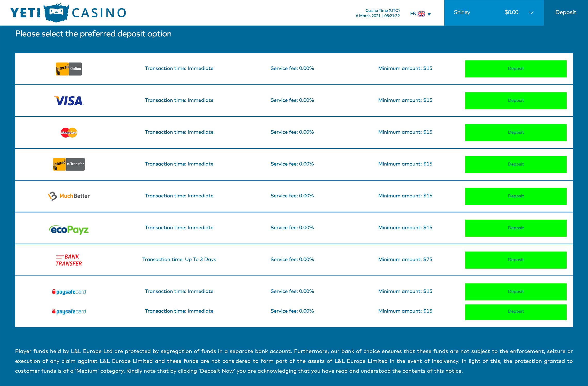This screenshot has height=386, width=588.
Task: Deposit using Interac e-Transfer
Action: 516,164
